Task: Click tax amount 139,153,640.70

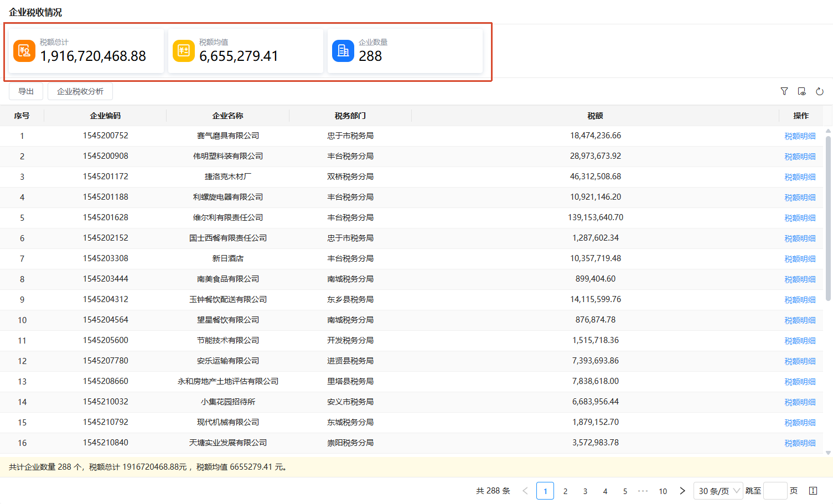Action: pyautogui.click(x=596, y=217)
